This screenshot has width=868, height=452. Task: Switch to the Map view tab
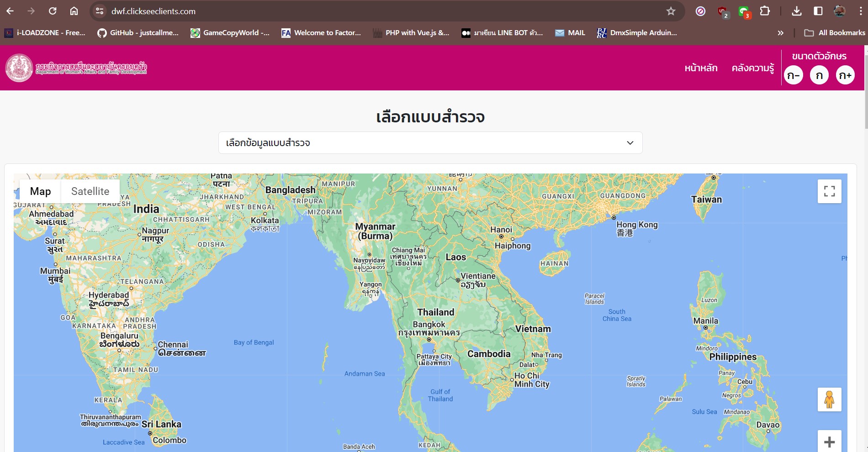pyautogui.click(x=40, y=191)
